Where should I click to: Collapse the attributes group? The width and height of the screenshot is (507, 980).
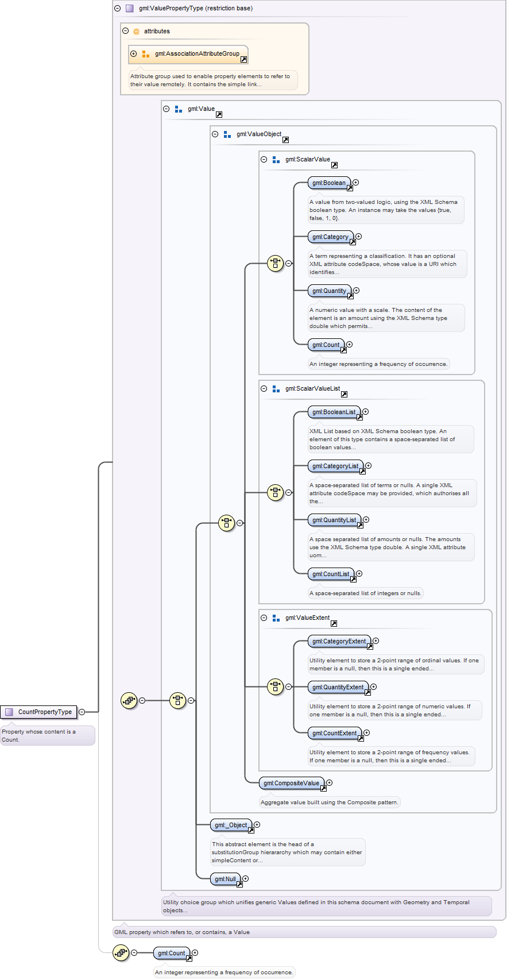pos(126,31)
